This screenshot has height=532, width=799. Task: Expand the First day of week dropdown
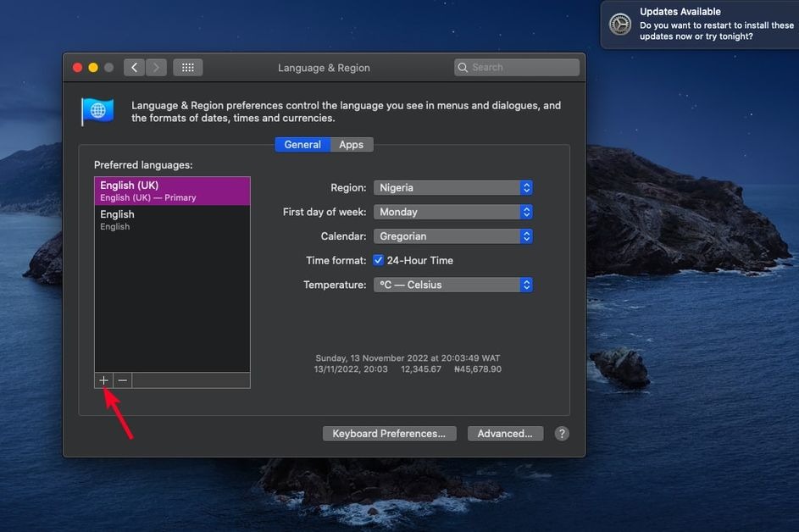(452, 213)
